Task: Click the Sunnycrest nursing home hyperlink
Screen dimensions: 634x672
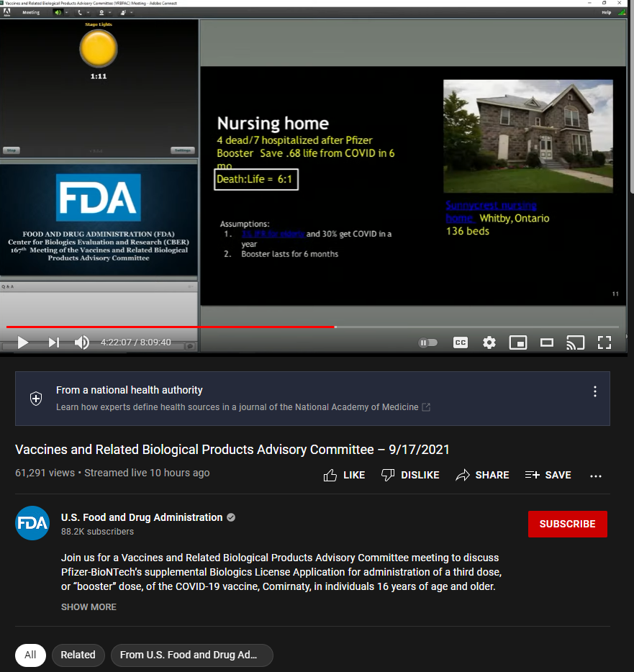Action: pos(491,212)
